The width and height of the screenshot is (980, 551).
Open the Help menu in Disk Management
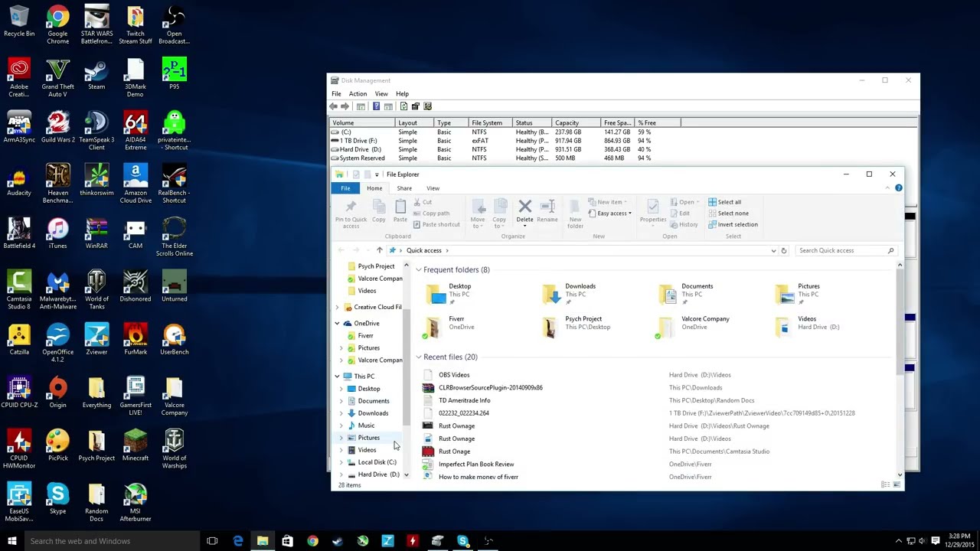coord(402,94)
